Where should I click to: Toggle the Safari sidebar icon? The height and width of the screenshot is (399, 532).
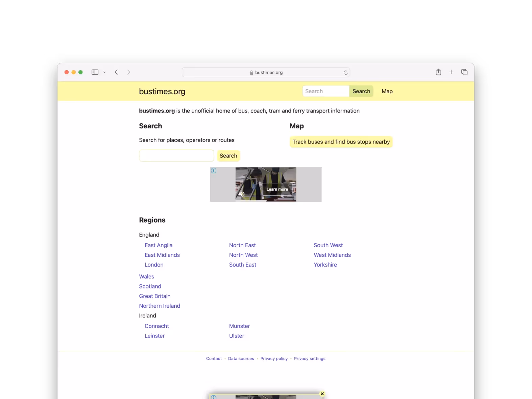pyautogui.click(x=95, y=72)
